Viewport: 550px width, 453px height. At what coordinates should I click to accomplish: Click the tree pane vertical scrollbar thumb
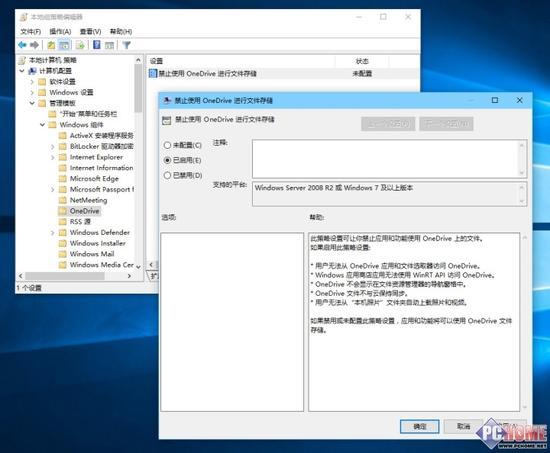(139, 88)
